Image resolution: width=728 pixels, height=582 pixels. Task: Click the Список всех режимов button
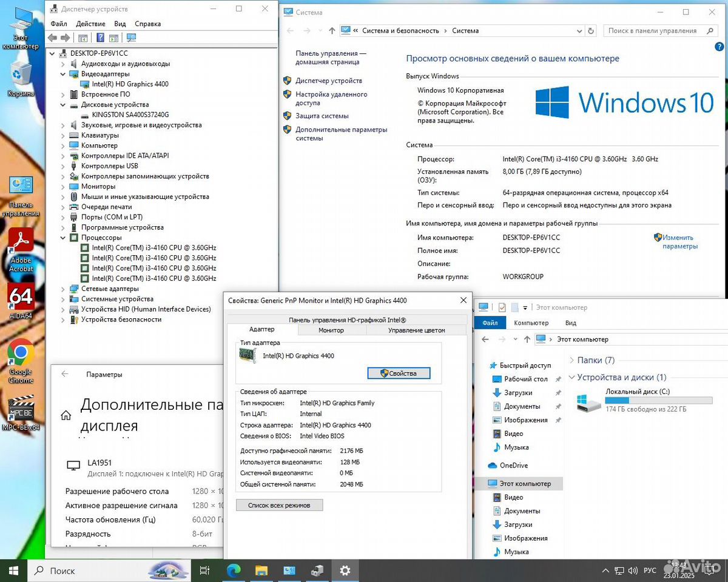[x=279, y=505]
